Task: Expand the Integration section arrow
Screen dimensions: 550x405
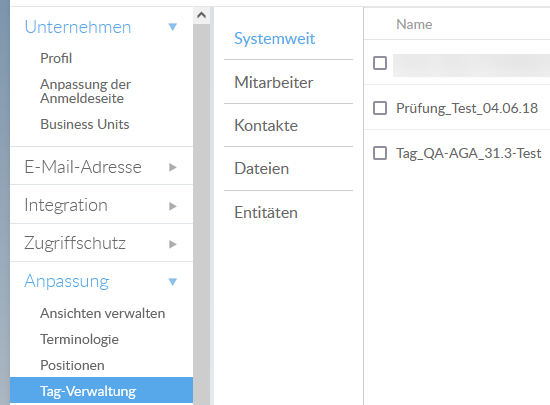Action: (x=173, y=206)
